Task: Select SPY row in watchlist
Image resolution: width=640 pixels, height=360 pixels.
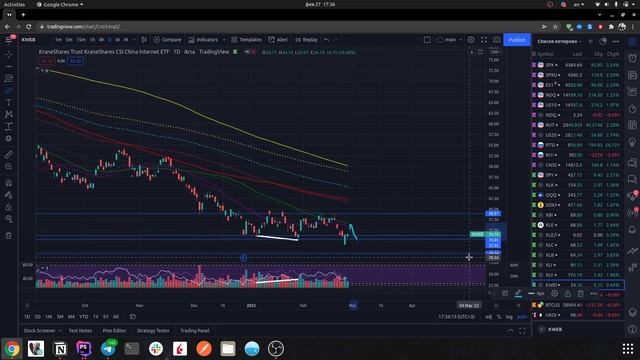Action: (578, 175)
